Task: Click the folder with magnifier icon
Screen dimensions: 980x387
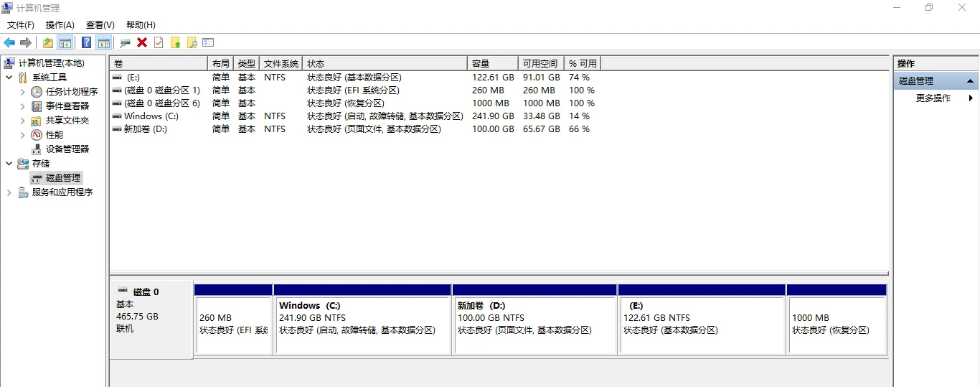Action: pos(192,43)
